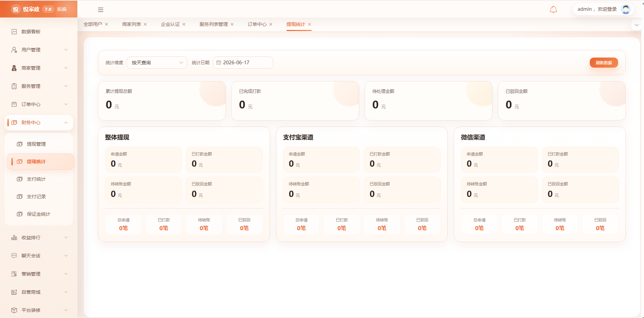Open admin user avatar icon

pos(626,9)
